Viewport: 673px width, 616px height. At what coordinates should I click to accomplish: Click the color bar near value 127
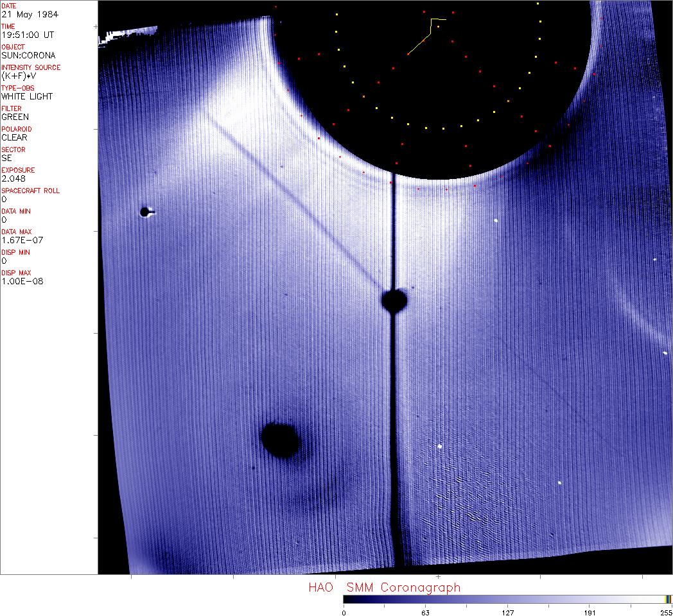coord(507,599)
